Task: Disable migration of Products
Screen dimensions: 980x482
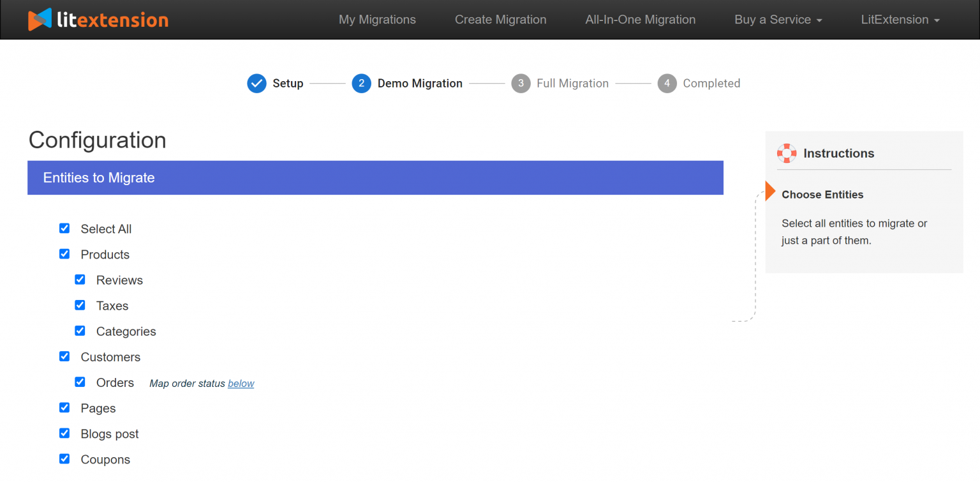Action: click(x=64, y=253)
